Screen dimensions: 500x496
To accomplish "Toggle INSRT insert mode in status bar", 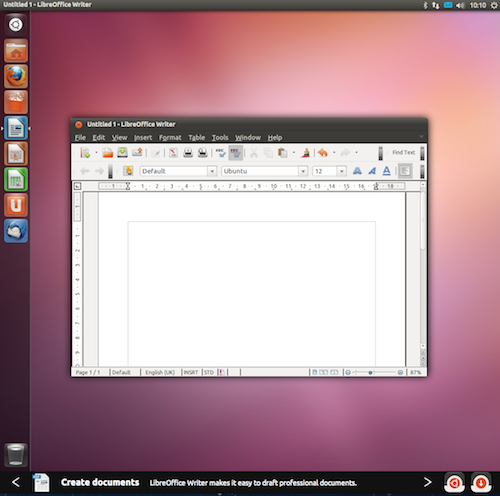I will click(x=191, y=372).
